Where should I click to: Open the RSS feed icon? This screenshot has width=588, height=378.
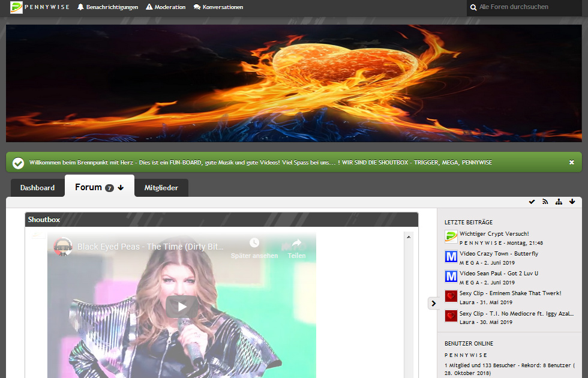point(545,202)
